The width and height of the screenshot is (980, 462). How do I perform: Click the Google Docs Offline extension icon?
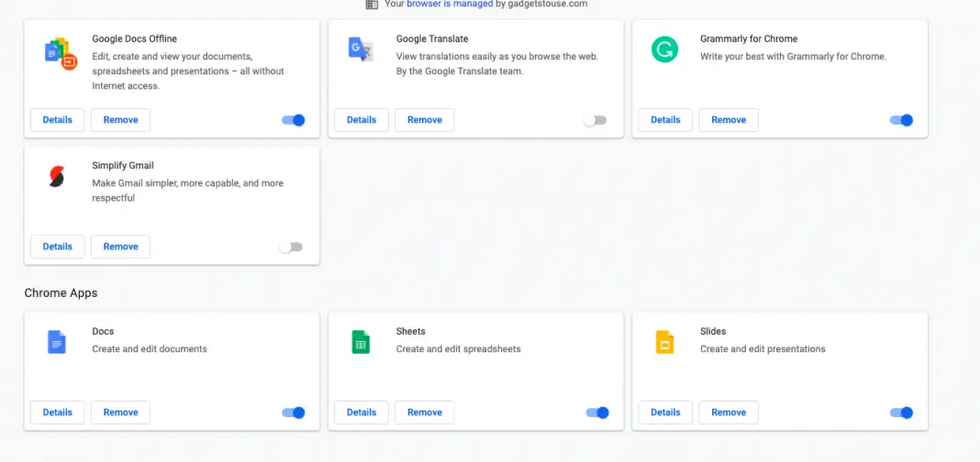point(61,53)
